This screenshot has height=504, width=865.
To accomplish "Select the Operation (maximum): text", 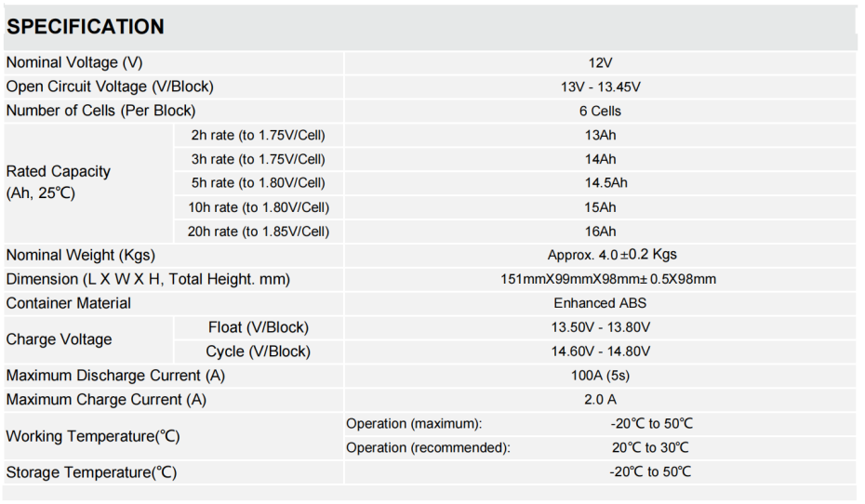I will point(414,424).
